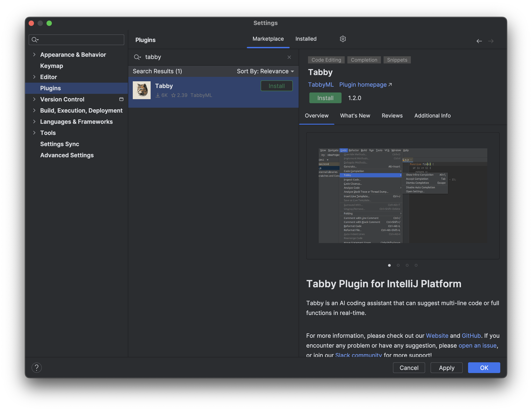
Task: Switch to the Installed tab
Action: (x=306, y=39)
